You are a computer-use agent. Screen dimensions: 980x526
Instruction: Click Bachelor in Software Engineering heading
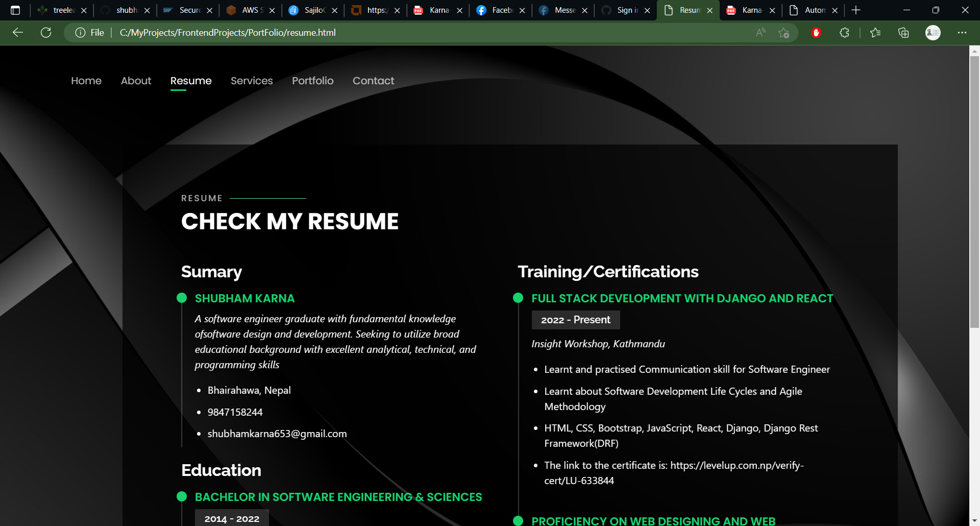(x=338, y=497)
